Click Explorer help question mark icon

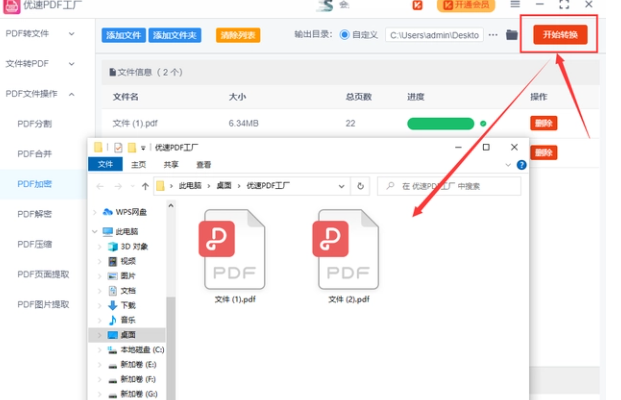[x=522, y=165]
